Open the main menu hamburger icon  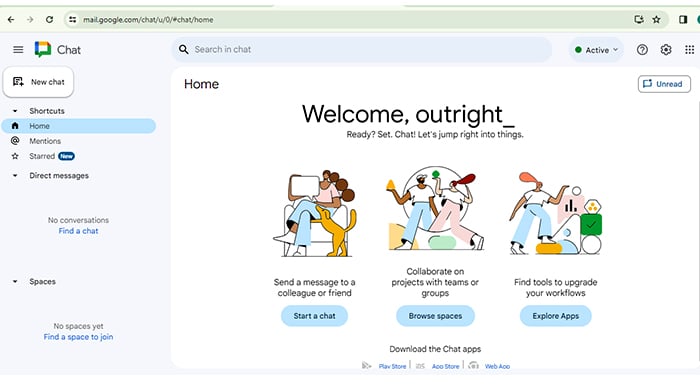(18, 50)
